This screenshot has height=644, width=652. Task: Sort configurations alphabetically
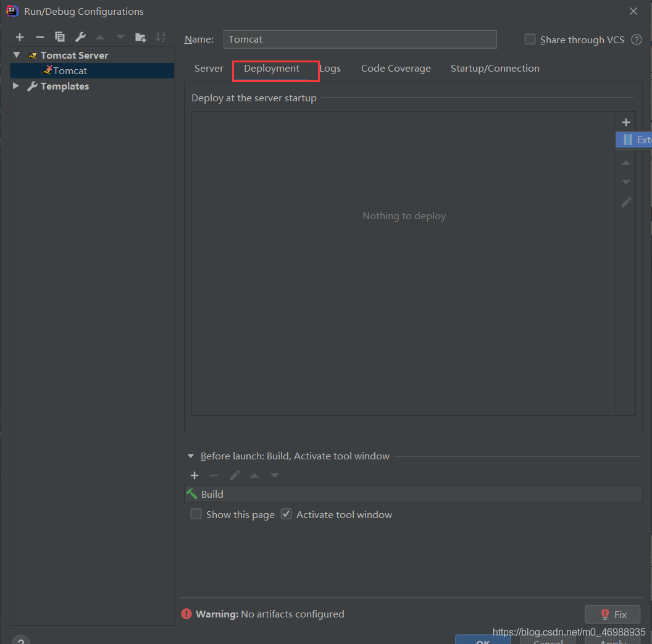tap(161, 37)
